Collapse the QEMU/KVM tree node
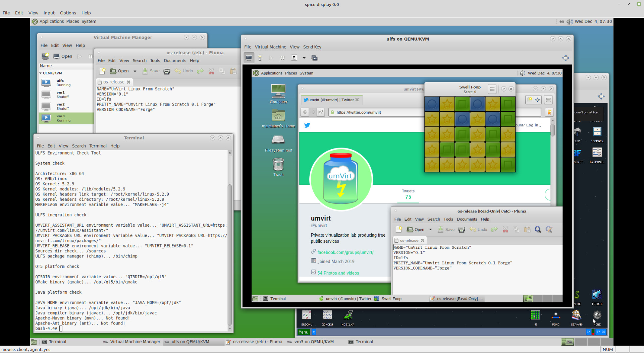The width and height of the screenshot is (644, 353). (41, 73)
